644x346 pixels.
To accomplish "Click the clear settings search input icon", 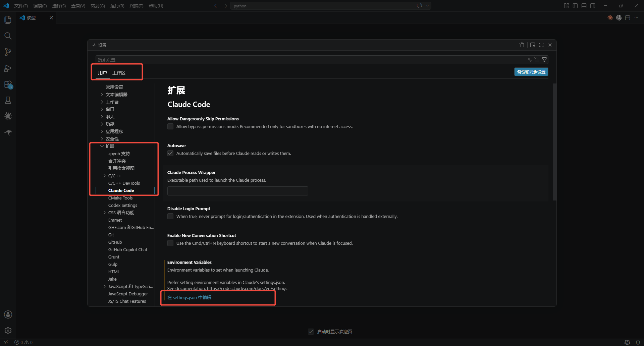I will (537, 60).
